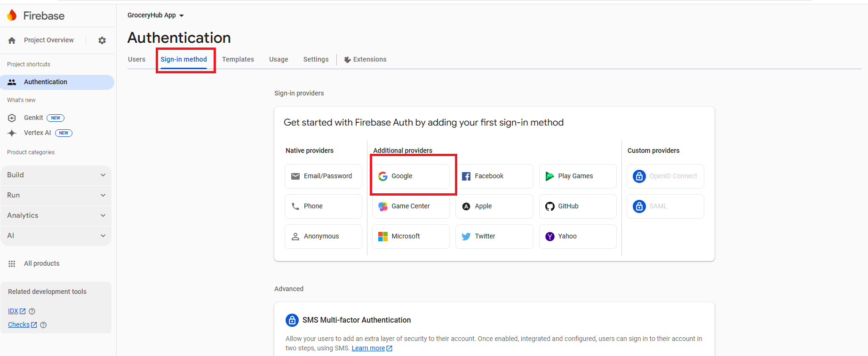868x356 pixels.
Task: Click the Native providers heading
Action: click(310, 150)
